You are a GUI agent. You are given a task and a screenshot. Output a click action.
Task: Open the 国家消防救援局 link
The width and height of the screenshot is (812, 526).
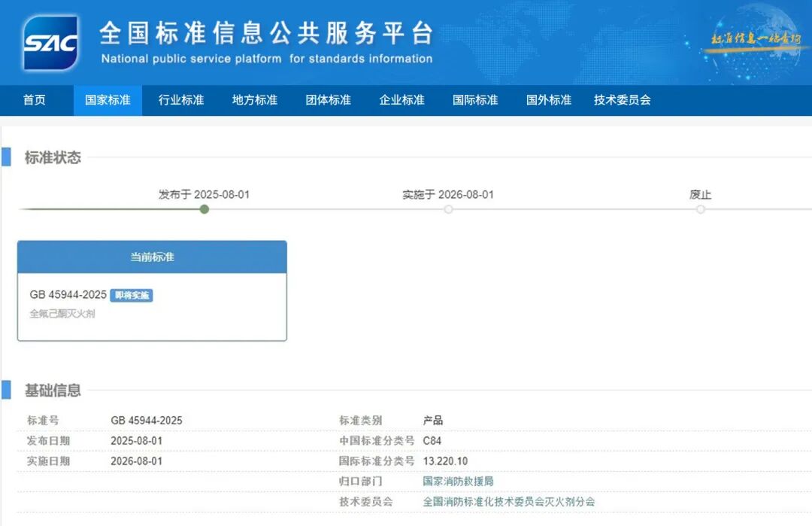(x=459, y=482)
